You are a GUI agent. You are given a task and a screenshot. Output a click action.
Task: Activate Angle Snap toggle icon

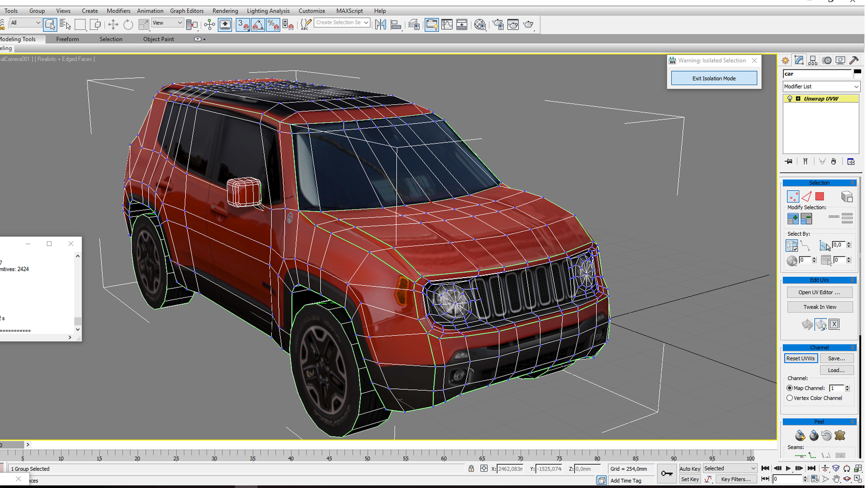[258, 25]
